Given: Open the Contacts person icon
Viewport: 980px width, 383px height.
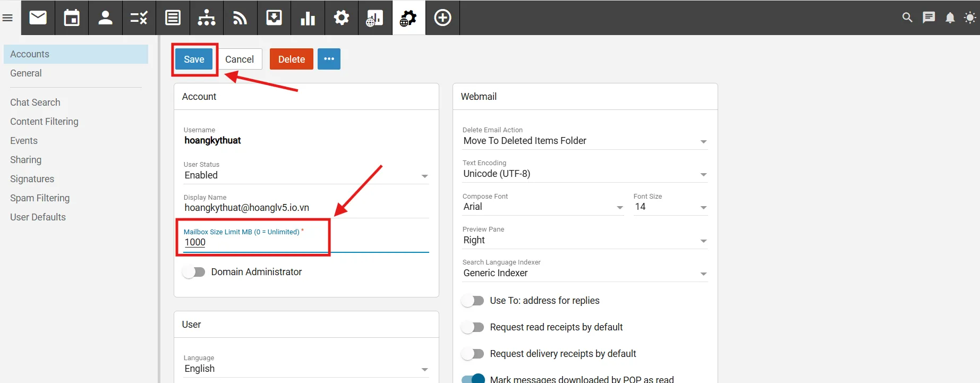Looking at the screenshot, I should click(105, 18).
